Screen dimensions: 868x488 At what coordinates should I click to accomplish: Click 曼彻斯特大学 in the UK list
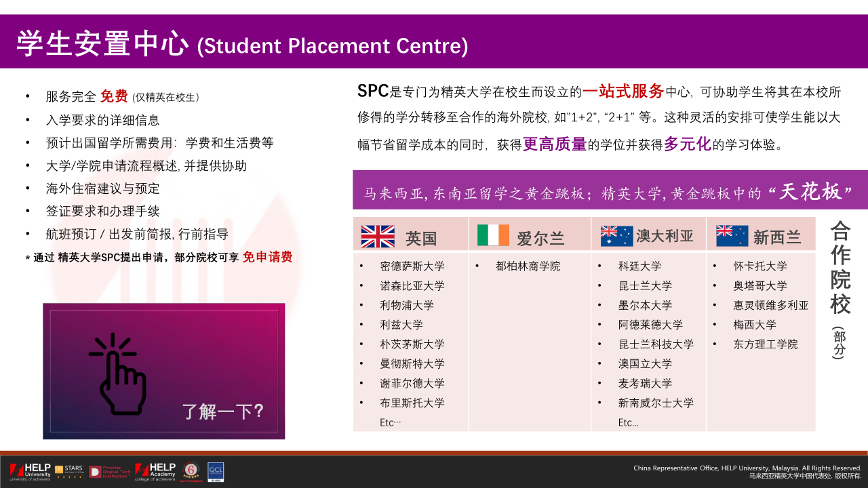pos(412,364)
